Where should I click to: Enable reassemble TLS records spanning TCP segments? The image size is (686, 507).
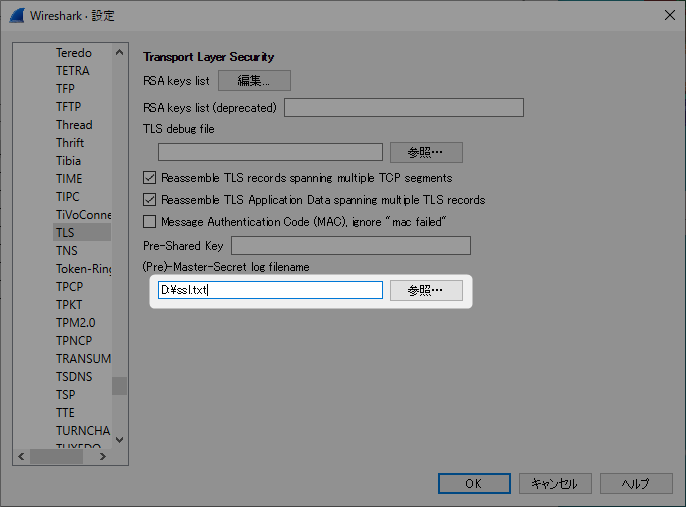(150, 178)
